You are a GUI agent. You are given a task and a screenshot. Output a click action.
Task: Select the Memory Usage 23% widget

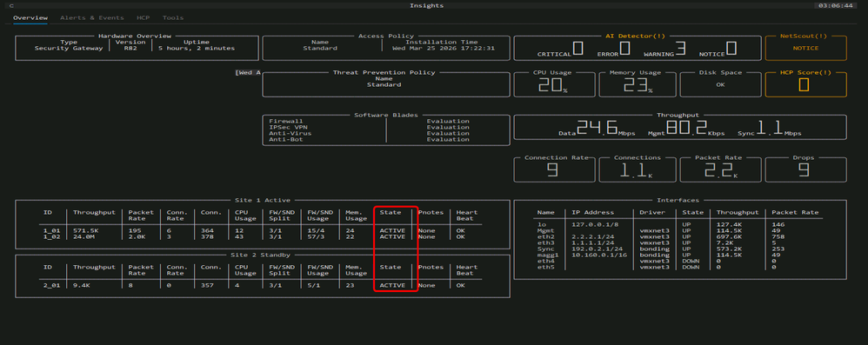pyautogui.click(x=638, y=84)
